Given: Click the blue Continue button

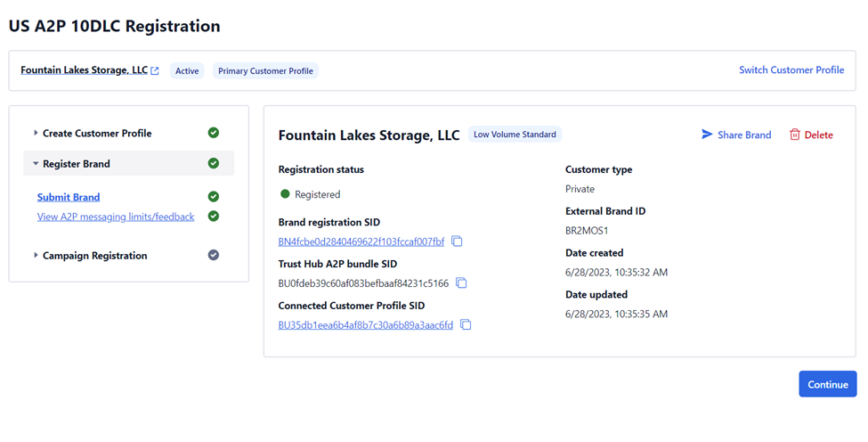Looking at the screenshot, I should (x=828, y=384).
